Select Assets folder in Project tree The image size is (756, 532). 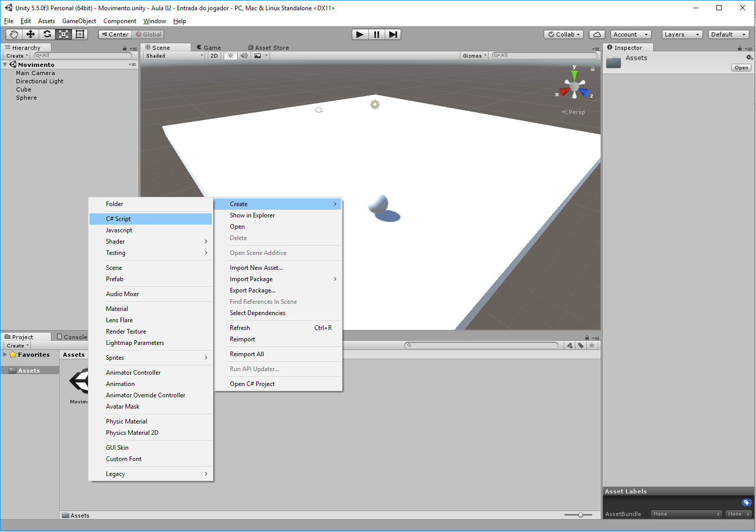tap(29, 371)
